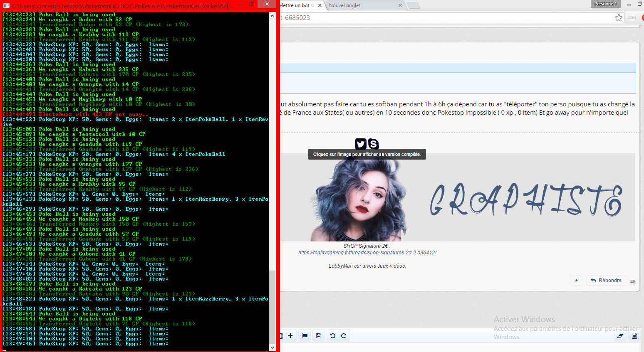Open the 'Personne 1' profile button
Viewport: 644px width, 352px height.
point(606,4)
